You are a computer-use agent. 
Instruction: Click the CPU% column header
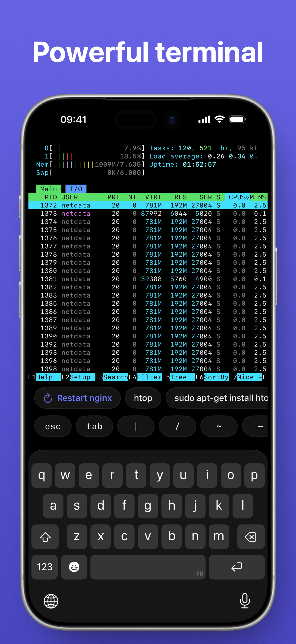click(237, 197)
